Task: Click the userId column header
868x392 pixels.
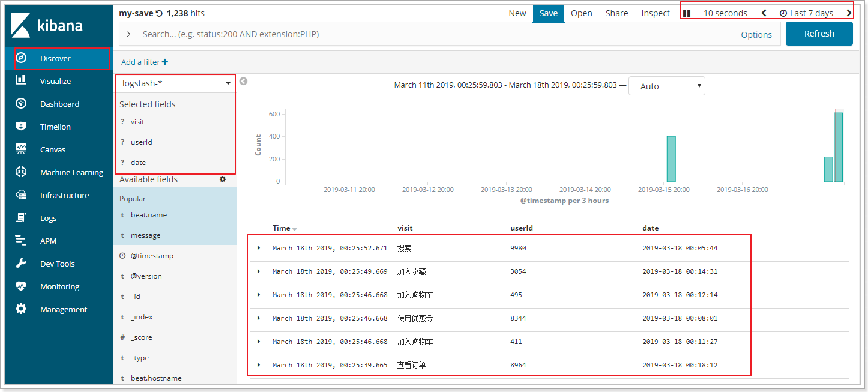Action: pos(522,228)
